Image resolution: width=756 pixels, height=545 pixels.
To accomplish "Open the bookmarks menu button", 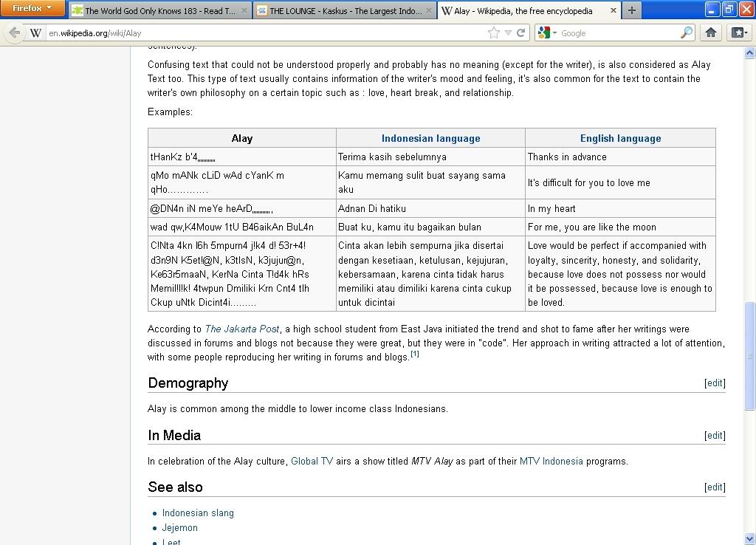I will pyautogui.click(x=739, y=32).
